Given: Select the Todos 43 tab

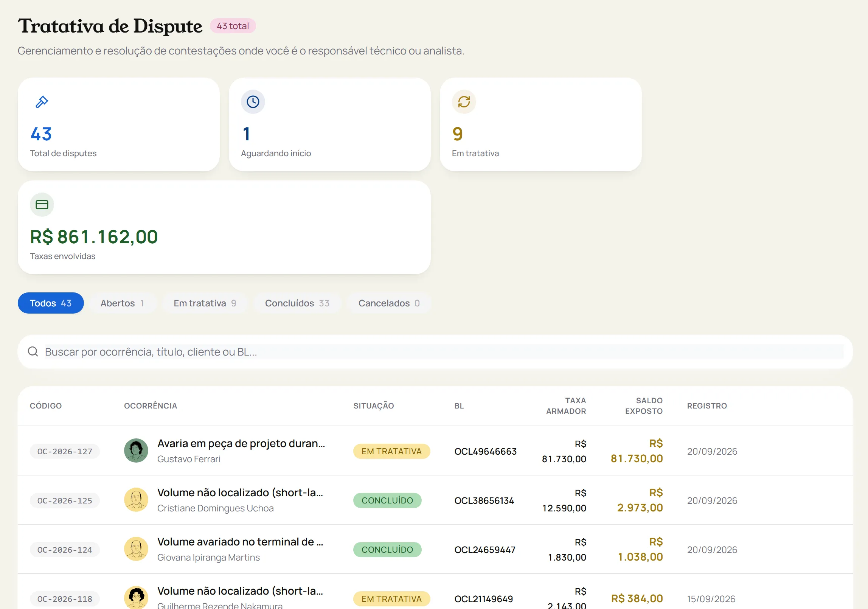Looking at the screenshot, I should (x=51, y=303).
